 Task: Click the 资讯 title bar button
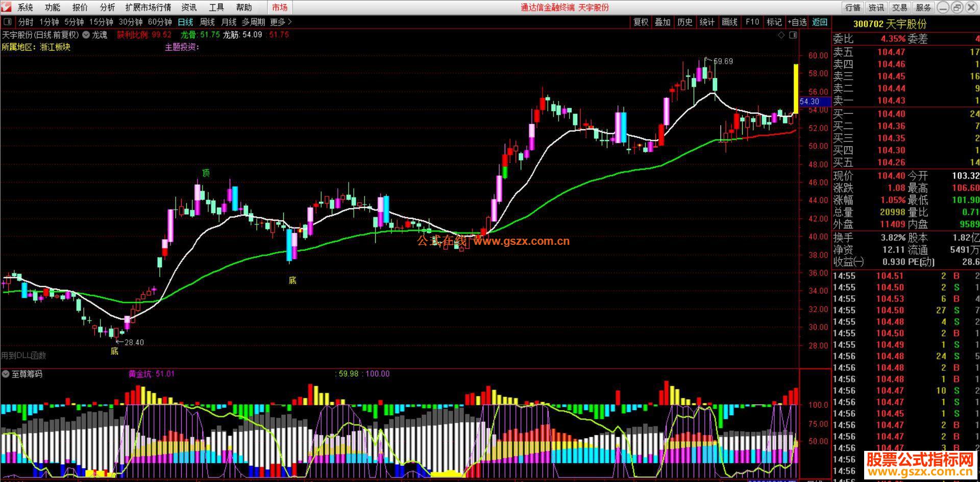876,7
